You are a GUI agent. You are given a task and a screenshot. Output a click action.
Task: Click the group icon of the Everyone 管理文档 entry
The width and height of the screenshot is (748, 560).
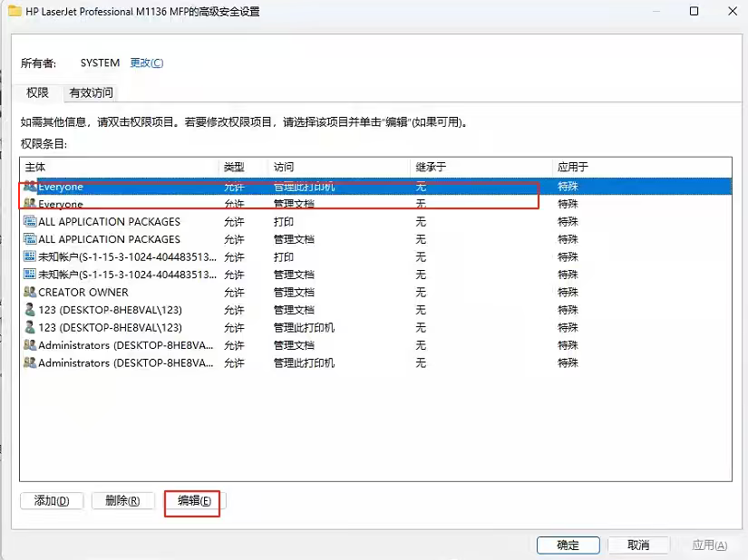tap(30, 204)
